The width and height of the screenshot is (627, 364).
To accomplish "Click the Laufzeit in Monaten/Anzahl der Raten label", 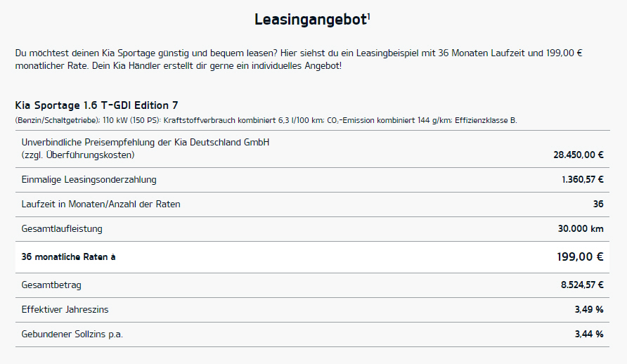I will (101, 204).
